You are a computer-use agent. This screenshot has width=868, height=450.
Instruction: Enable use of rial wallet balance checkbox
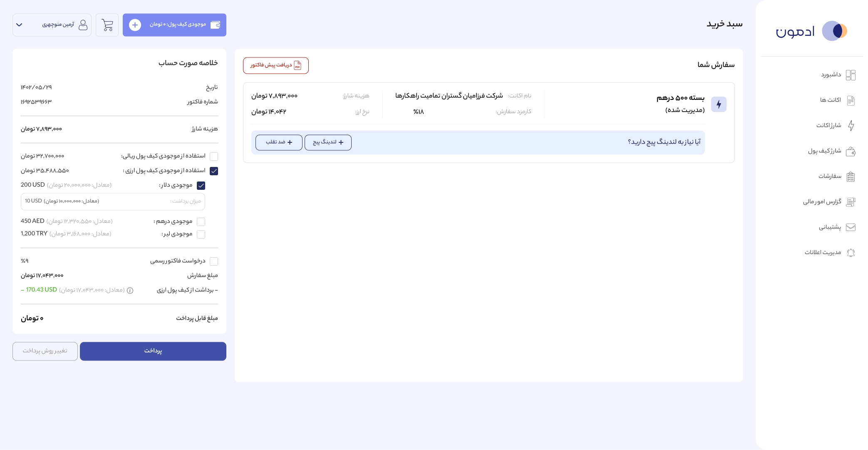pos(214,157)
